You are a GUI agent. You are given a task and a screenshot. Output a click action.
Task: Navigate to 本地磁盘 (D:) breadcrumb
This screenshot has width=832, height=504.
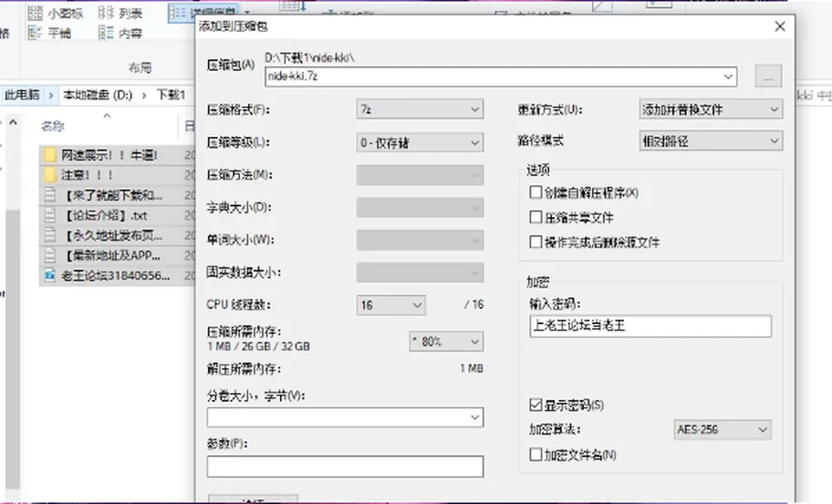click(x=98, y=95)
